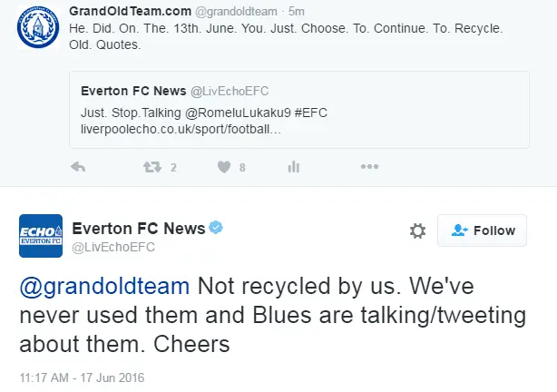This screenshot has height=392, width=557.
Task: Open the more options ellipsis menu
Action: 369,167
